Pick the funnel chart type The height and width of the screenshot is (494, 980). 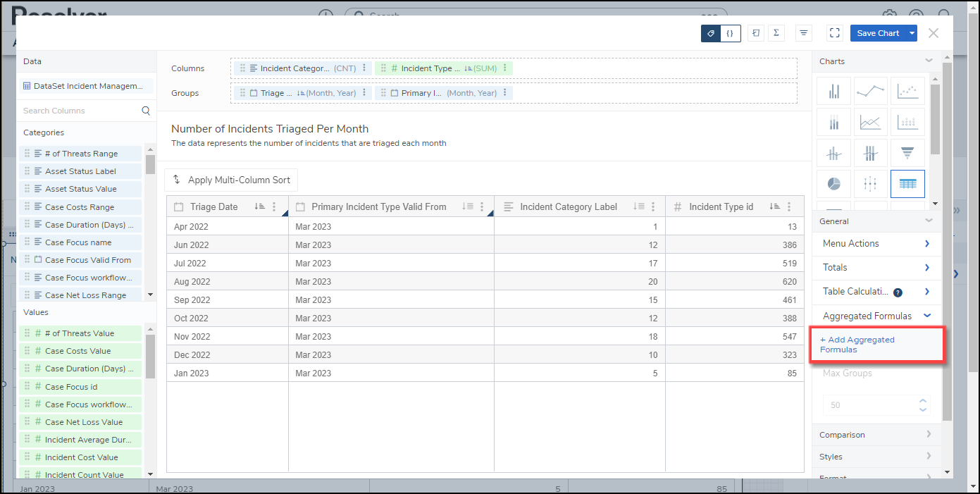coord(907,153)
